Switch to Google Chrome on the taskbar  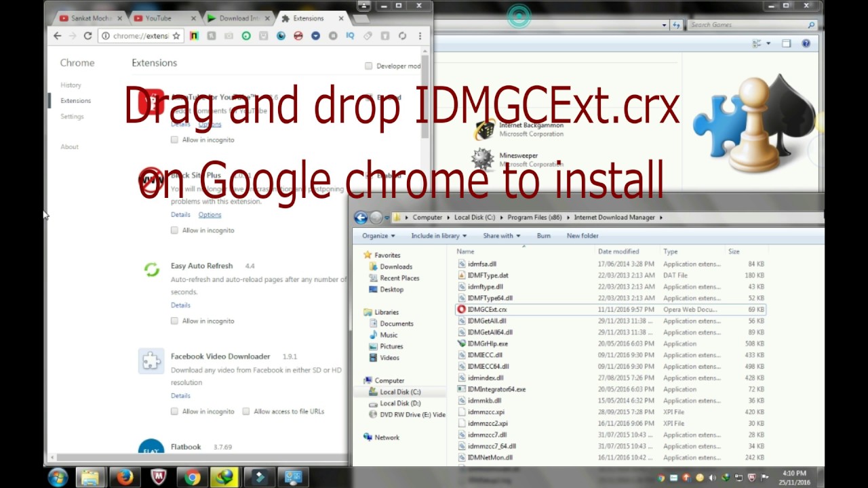pos(192,477)
